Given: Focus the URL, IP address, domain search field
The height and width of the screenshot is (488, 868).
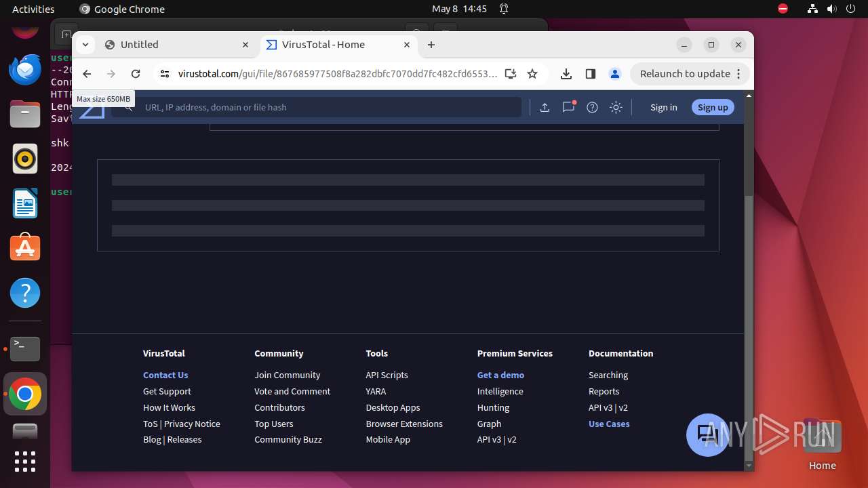Looking at the screenshot, I should click(x=317, y=107).
